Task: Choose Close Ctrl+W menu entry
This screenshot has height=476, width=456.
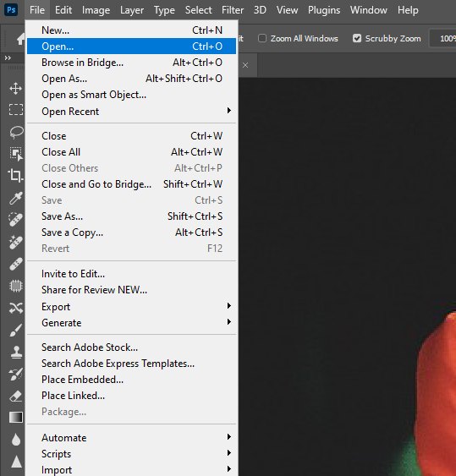Action: tap(131, 135)
